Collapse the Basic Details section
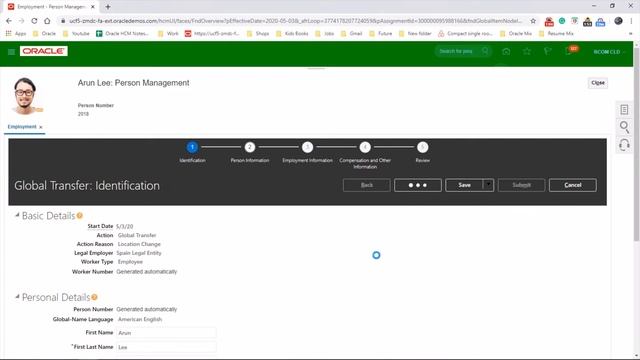Viewport: 640px width, 360px height. (17, 215)
